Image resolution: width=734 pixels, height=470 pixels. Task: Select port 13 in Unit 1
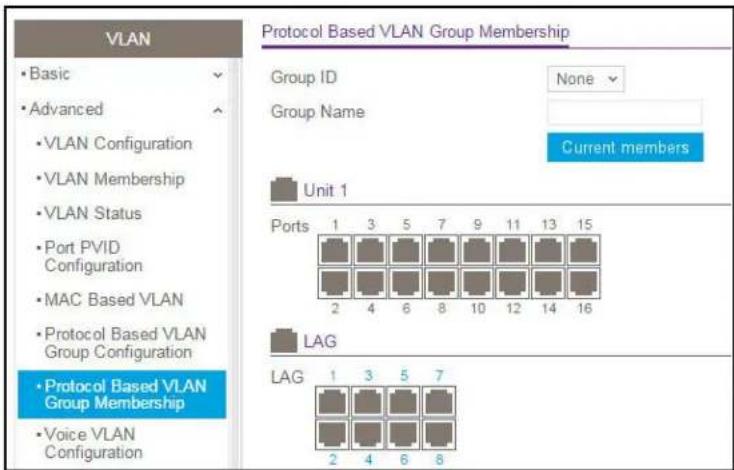coord(548,250)
